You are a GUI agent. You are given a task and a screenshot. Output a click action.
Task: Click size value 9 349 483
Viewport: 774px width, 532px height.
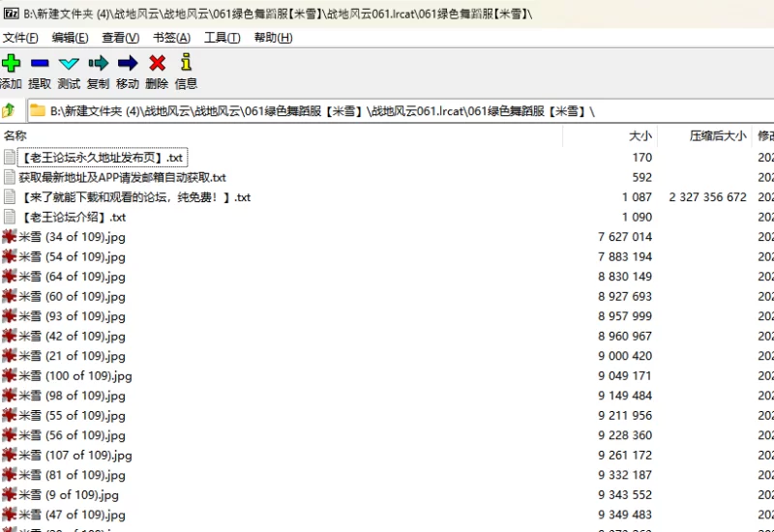pyautogui.click(x=625, y=515)
